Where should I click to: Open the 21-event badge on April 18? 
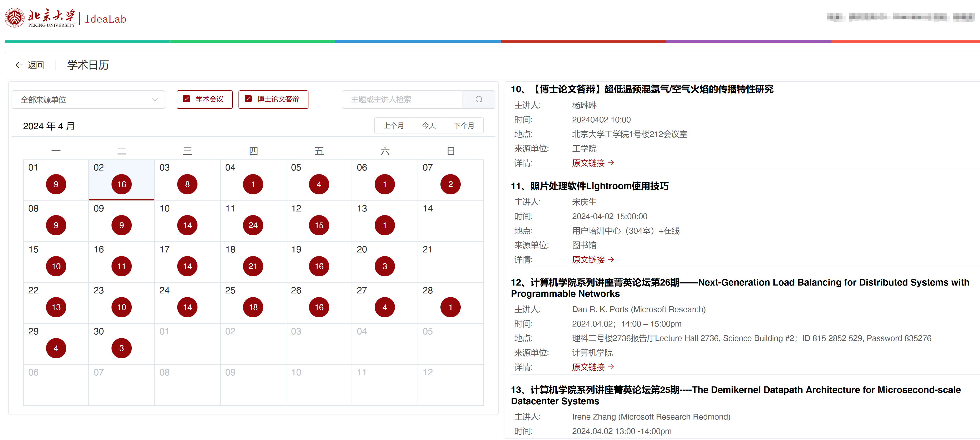tap(253, 266)
